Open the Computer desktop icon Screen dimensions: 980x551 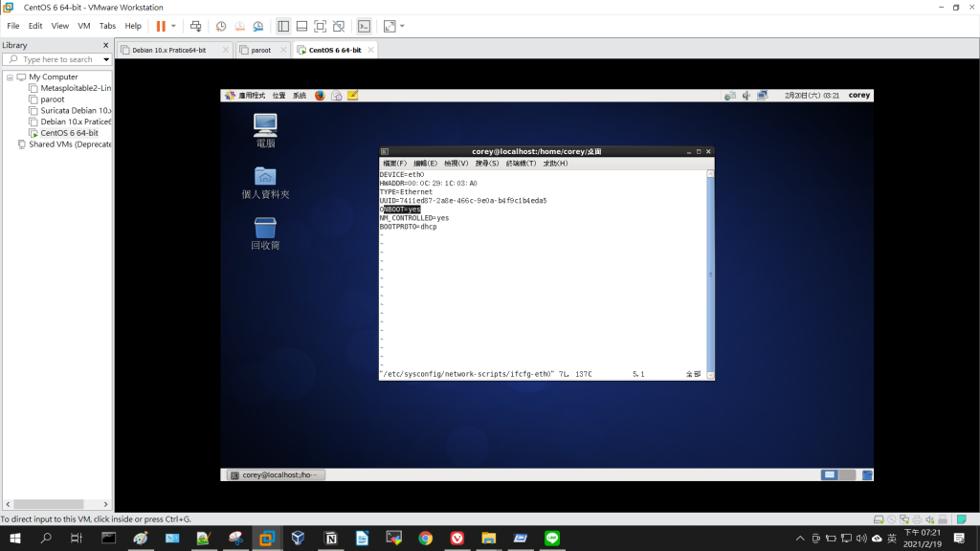[265, 130]
